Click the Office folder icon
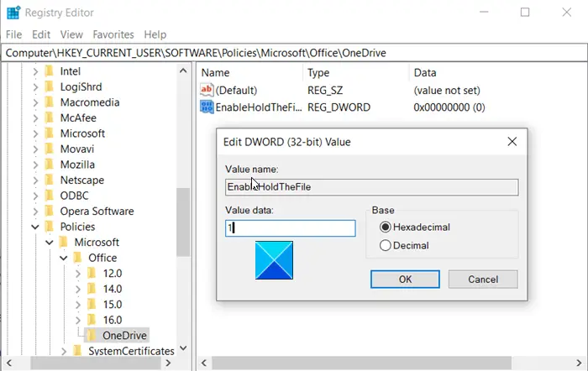This screenshot has height=371, width=588. (77, 258)
